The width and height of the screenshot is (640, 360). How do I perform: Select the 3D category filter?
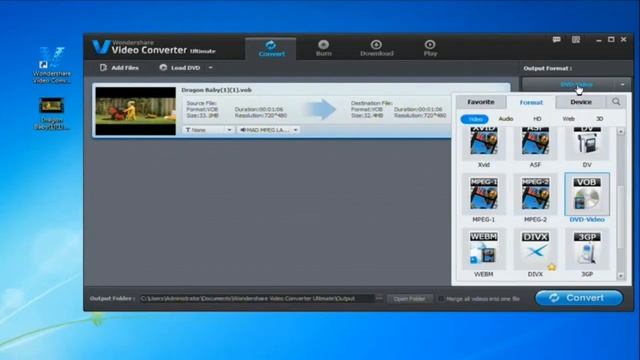[x=599, y=119]
